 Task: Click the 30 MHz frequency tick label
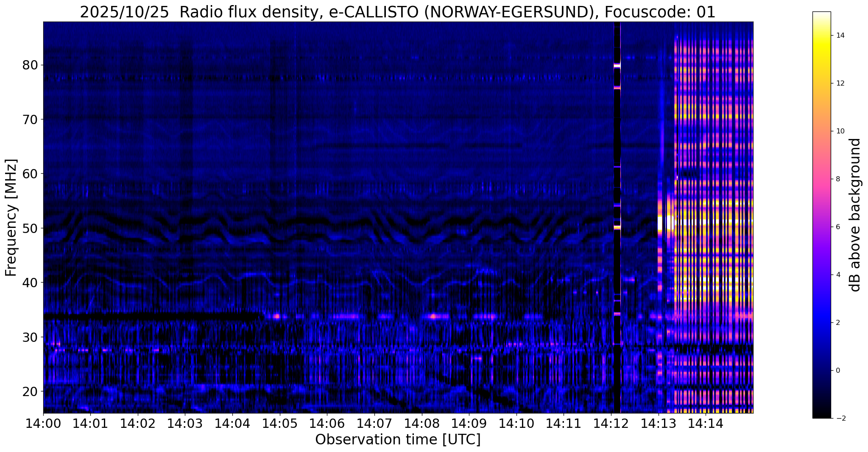[30, 337]
